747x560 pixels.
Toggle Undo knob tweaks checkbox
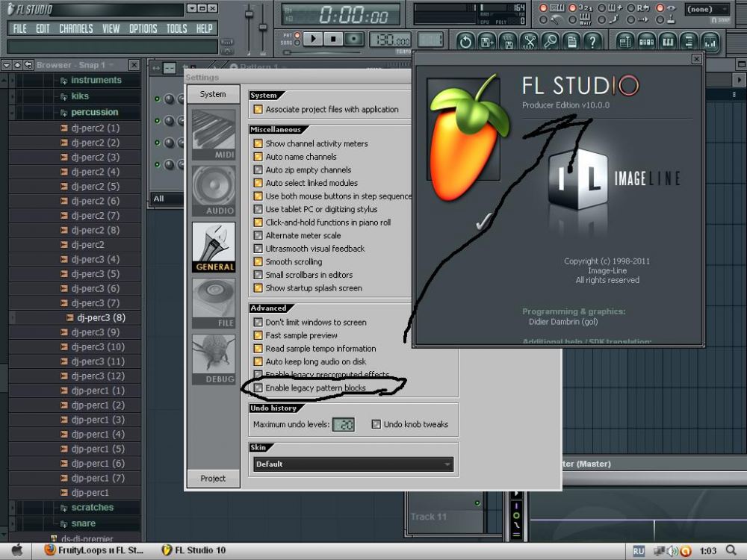pyautogui.click(x=376, y=424)
